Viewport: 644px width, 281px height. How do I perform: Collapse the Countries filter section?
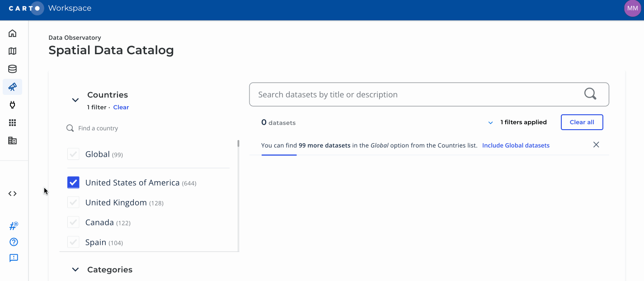point(75,100)
